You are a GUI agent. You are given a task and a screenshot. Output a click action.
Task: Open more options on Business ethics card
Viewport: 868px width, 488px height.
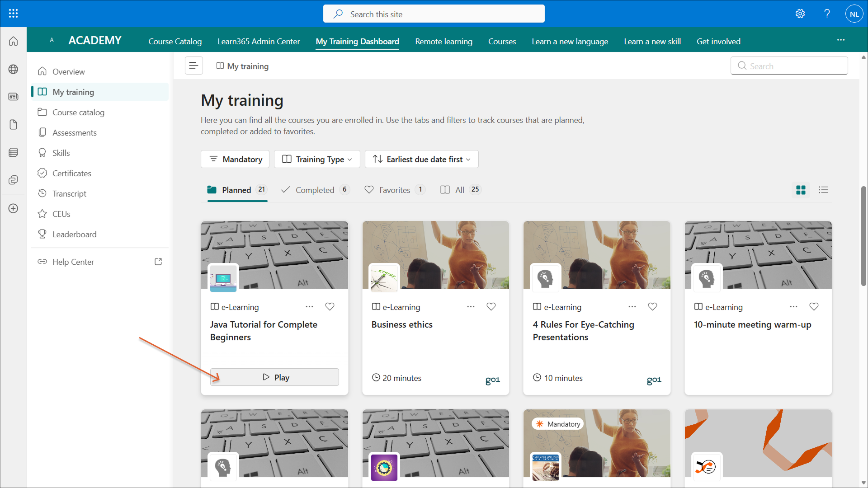[471, 307]
